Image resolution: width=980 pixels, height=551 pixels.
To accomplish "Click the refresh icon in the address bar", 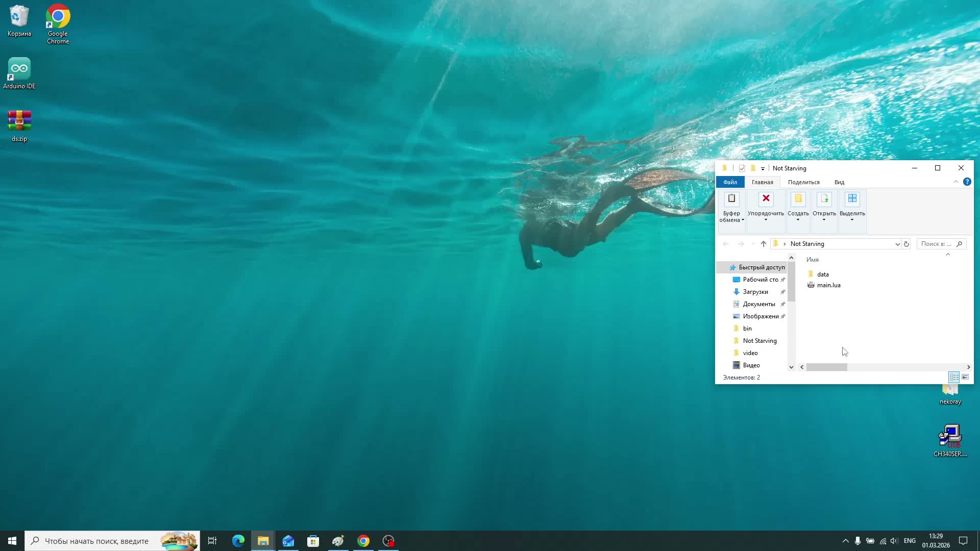I will coord(906,244).
